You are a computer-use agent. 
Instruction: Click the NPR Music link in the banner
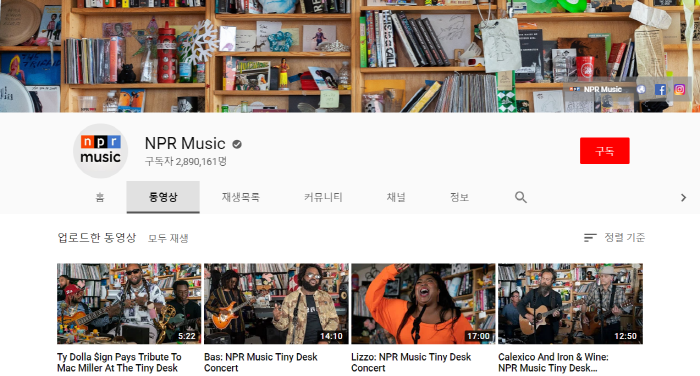596,89
